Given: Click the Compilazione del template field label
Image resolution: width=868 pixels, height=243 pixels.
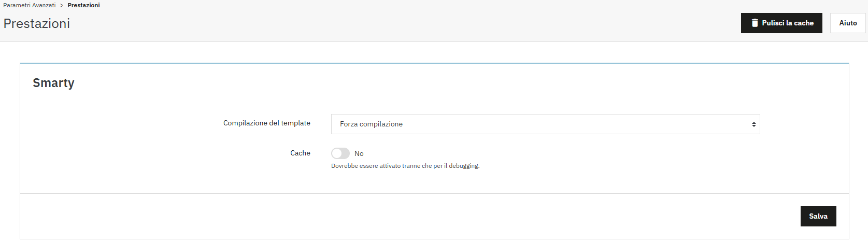Looking at the screenshot, I should point(266,123).
